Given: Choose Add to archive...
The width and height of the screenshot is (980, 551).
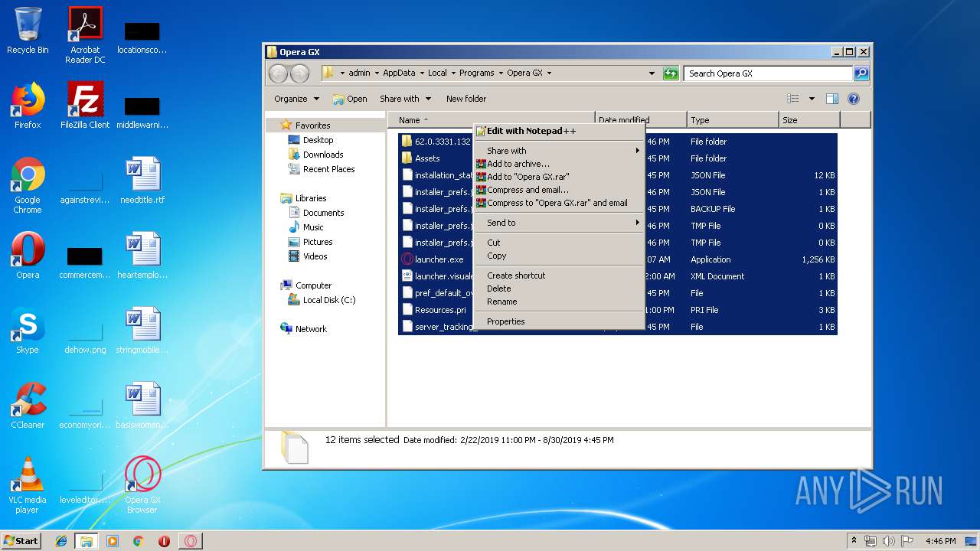Looking at the screenshot, I should tap(557, 164).
